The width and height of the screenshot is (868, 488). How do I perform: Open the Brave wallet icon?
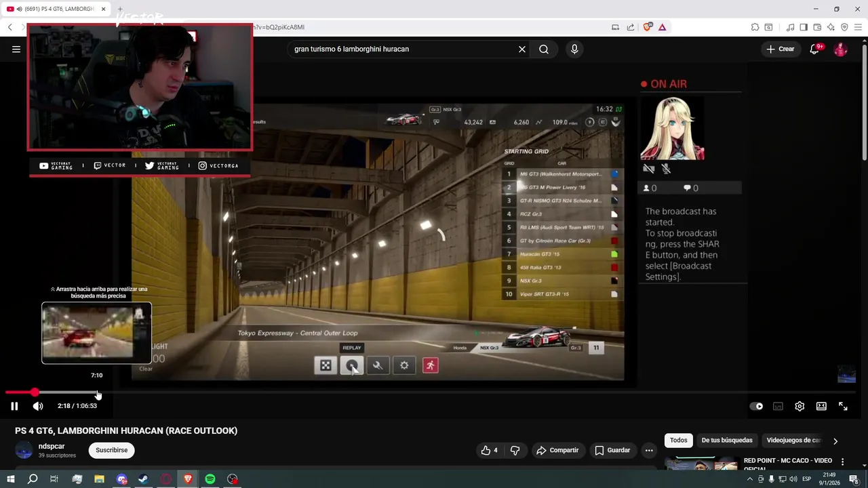tap(817, 27)
